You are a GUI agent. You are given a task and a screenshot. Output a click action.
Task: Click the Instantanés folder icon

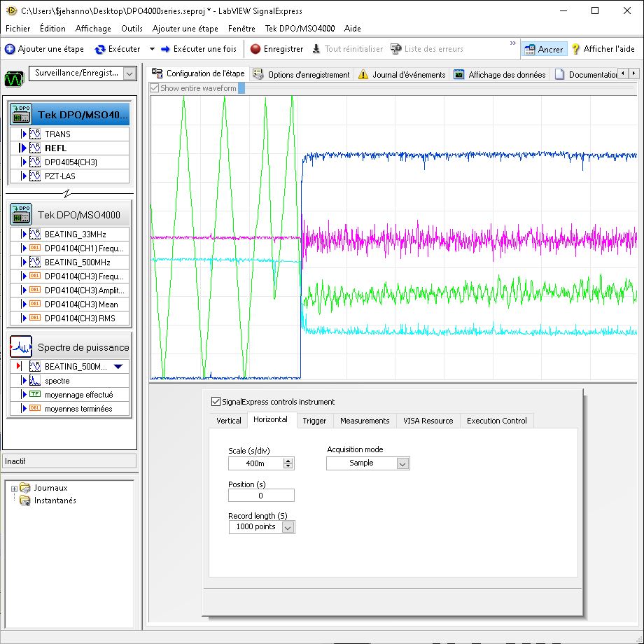point(25,500)
